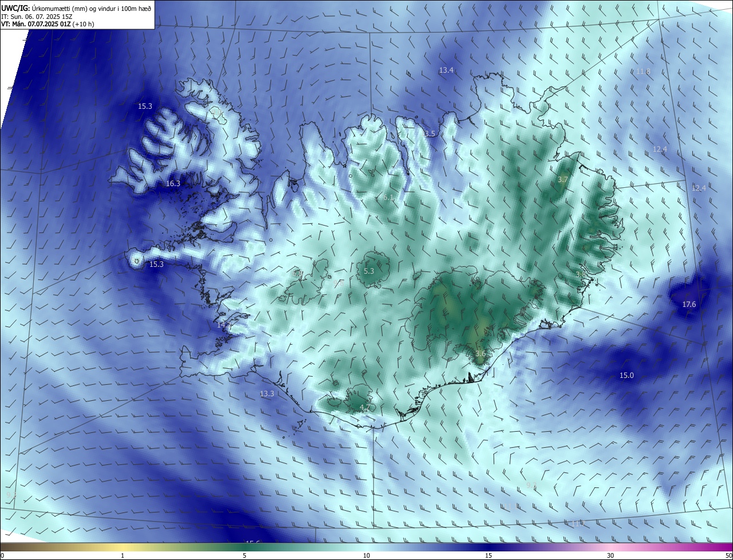Click the 4.7 value label on the map
Screen dimensions: 733x560
click(x=365, y=408)
